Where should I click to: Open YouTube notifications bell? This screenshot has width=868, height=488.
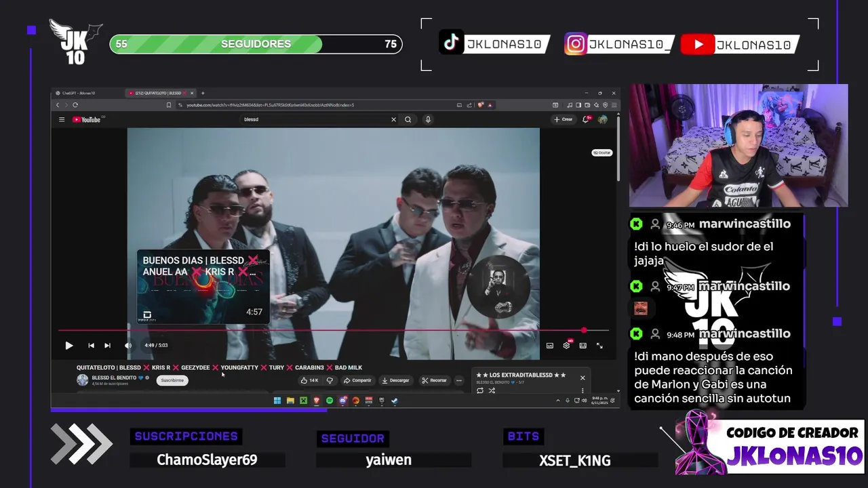[586, 119]
